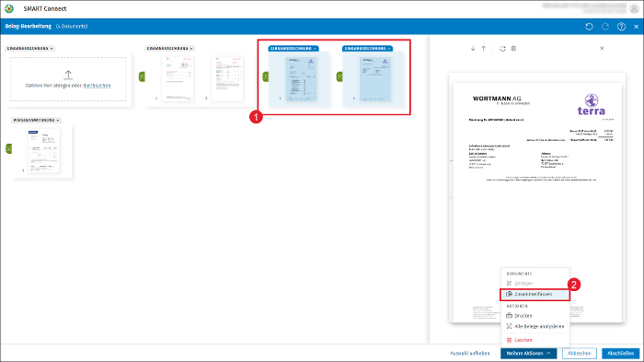Viewport: 644px width, 362px height.
Task: Click the Beleg-Bearbeitung title text
Action: click(x=28, y=27)
